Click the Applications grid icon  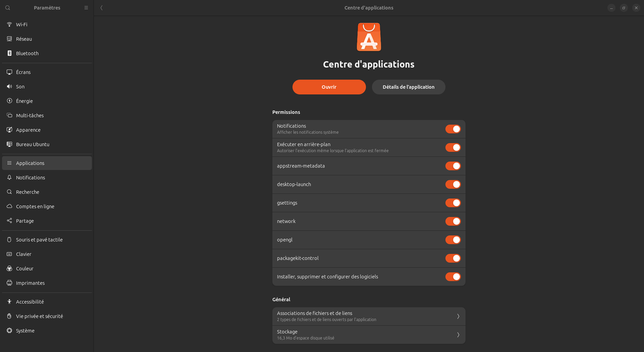(x=9, y=163)
